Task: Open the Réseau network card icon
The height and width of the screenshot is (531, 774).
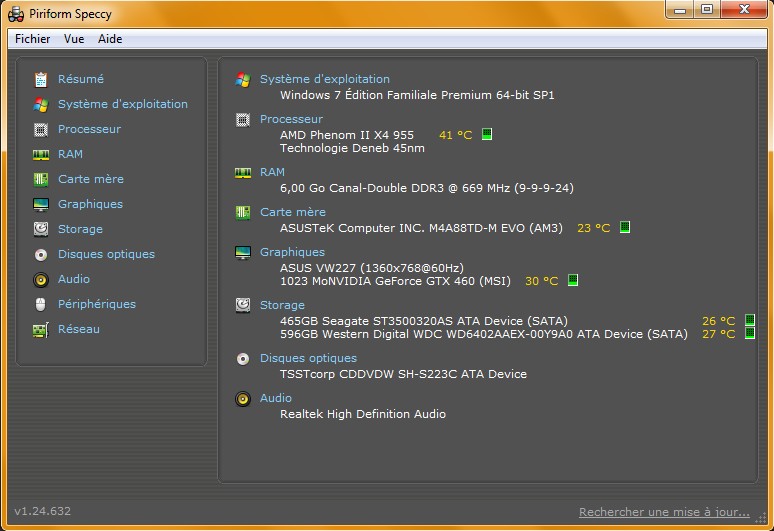Action: (x=41, y=330)
